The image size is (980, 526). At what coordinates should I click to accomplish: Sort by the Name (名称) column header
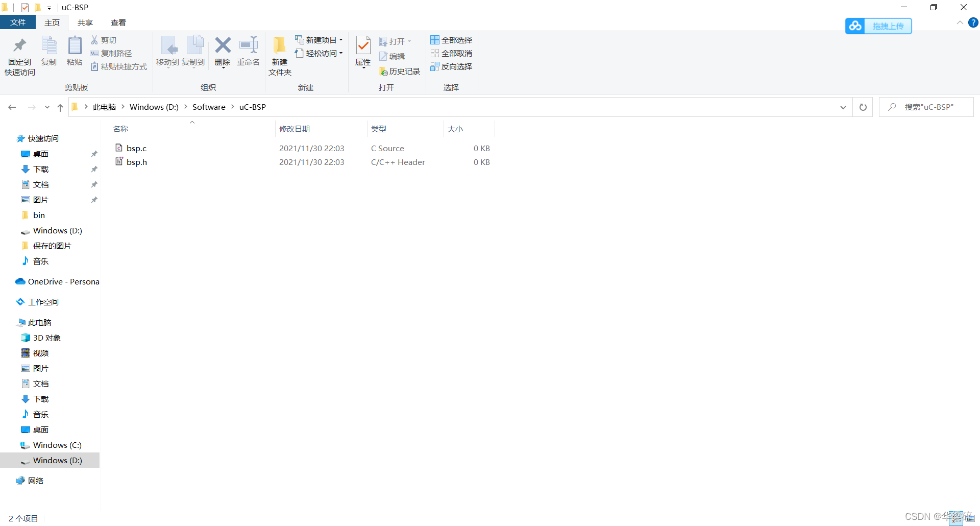click(192, 129)
